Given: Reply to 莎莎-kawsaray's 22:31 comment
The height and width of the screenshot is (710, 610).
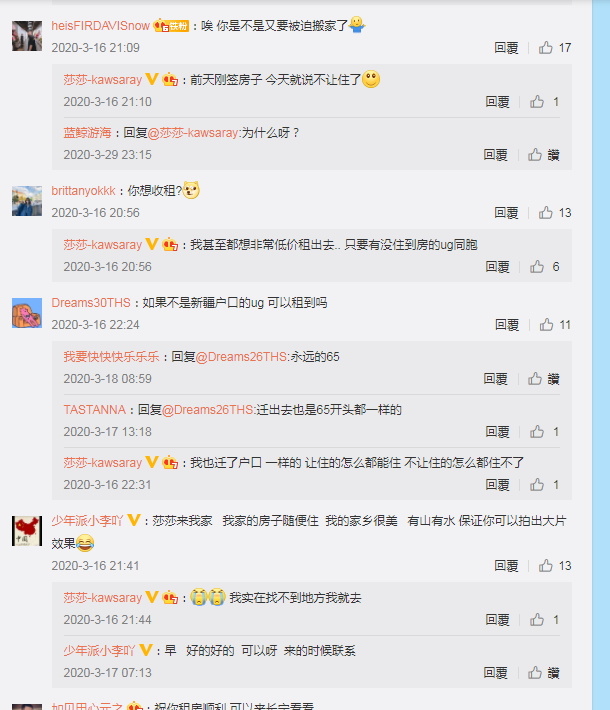Looking at the screenshot, I should pyautogui.click(x=497, y=485).
